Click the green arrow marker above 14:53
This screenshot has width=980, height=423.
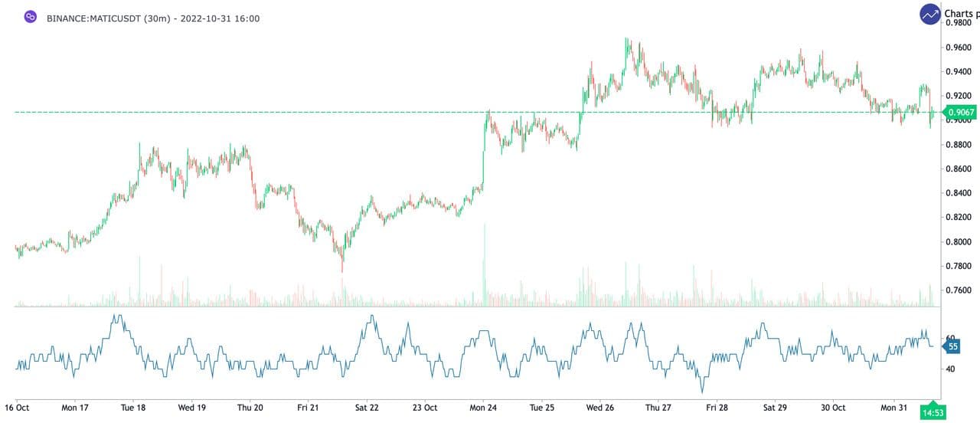(933, 402)
